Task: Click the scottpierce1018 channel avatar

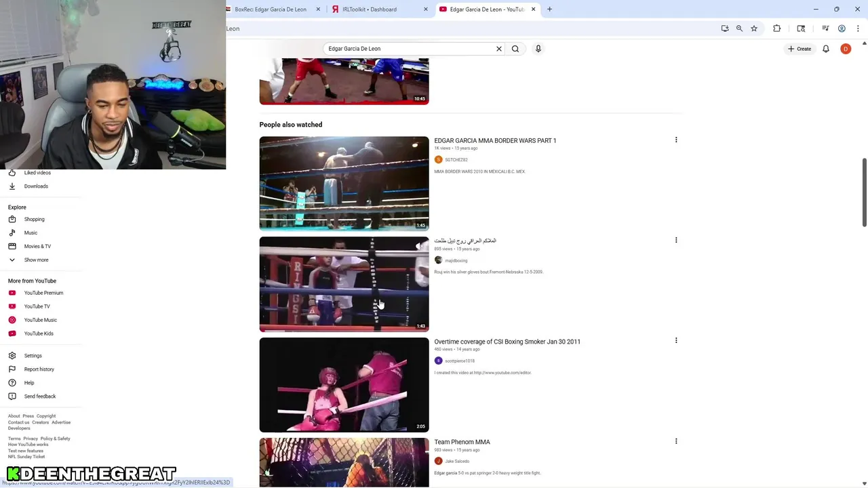Action: pyautogui.click(x=438, y=361)
